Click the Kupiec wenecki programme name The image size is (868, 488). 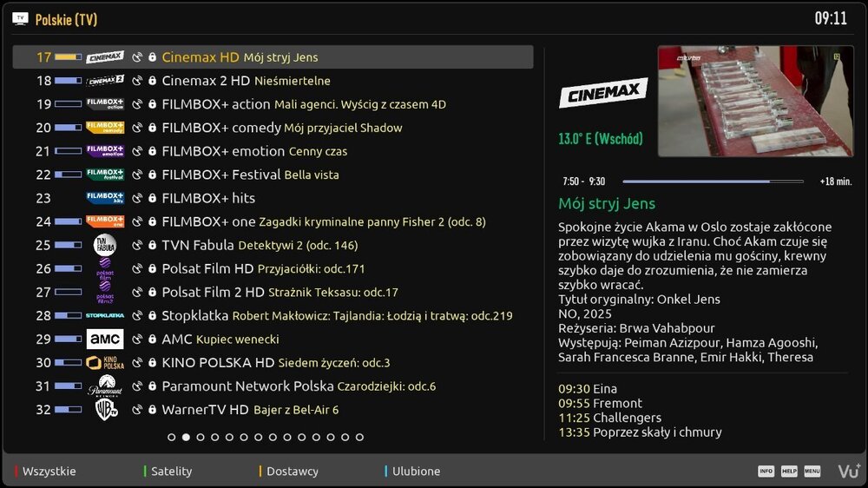tap(238, 339)
